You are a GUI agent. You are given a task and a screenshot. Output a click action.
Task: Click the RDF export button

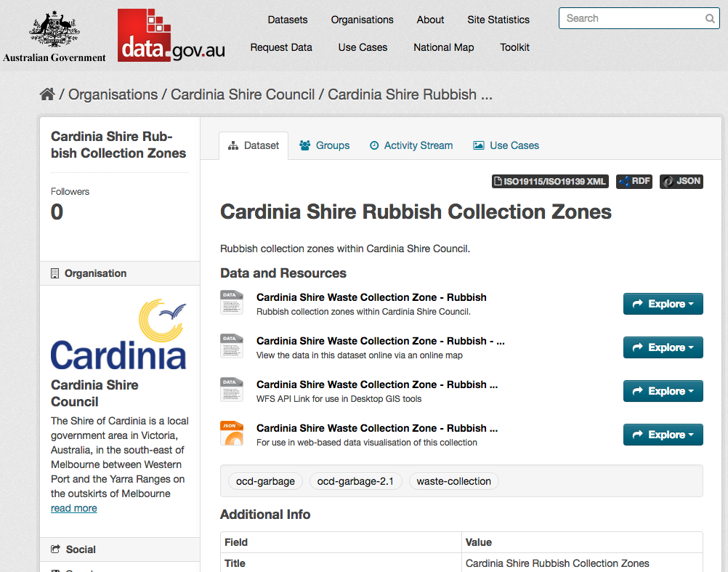(x=634, y=182)
